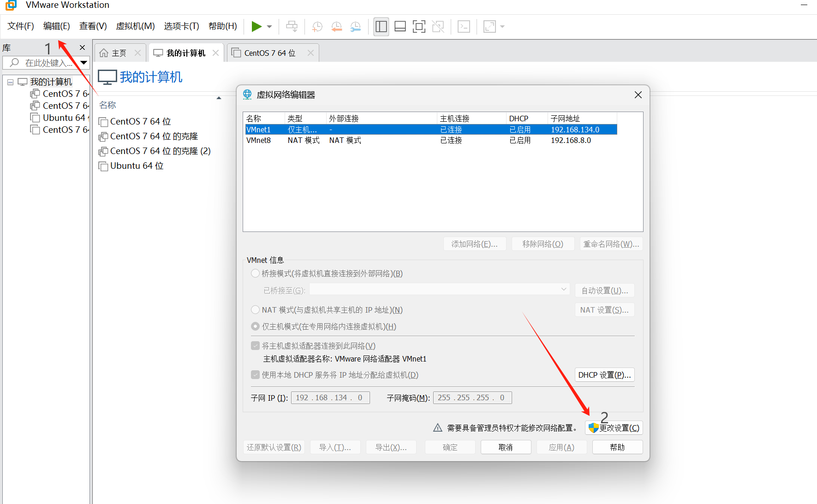This screenshot has height=504, width=817.
Task: Select Ubuntu 64 in library tree
Action: [x=60, y=118]
